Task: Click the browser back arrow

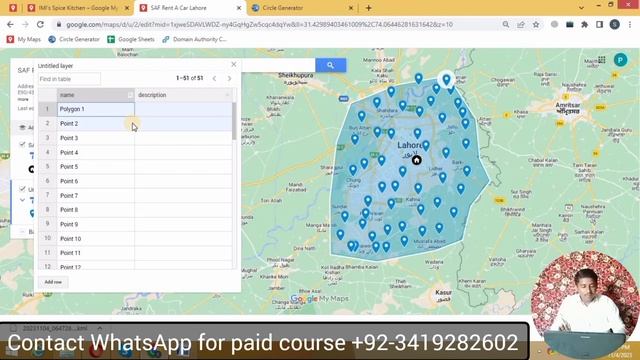Action: pos(10,24)
